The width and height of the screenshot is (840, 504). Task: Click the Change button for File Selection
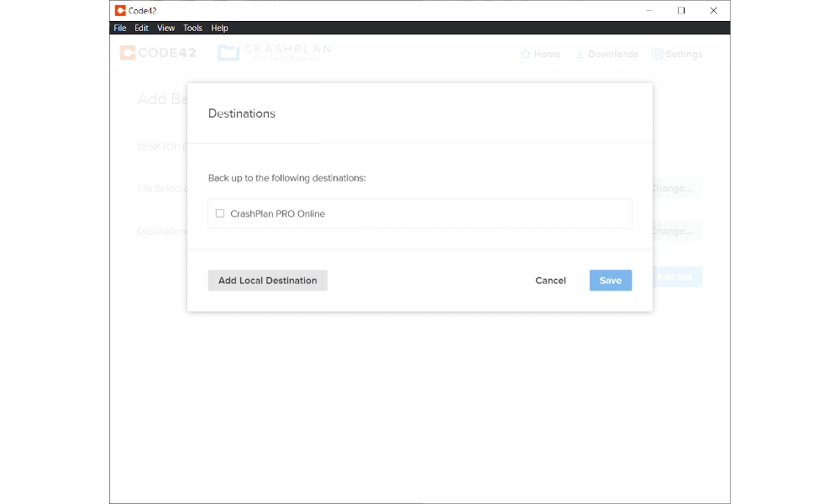coord(677,188)
